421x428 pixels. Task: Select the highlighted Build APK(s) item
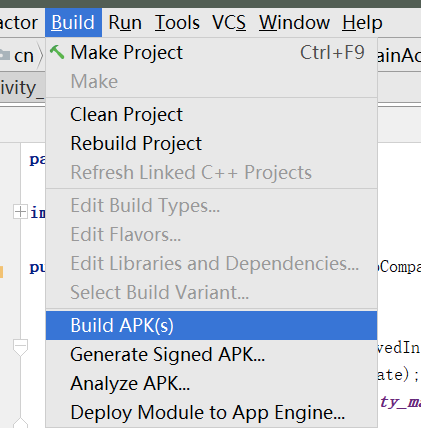pyautogui.click(x=211, y=325)
